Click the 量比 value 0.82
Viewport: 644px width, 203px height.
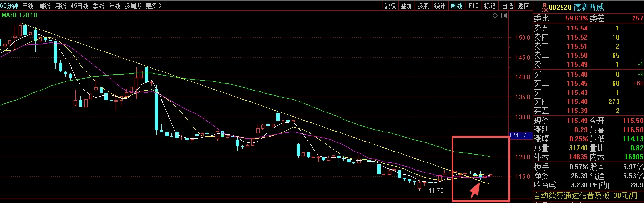point(635,149)
